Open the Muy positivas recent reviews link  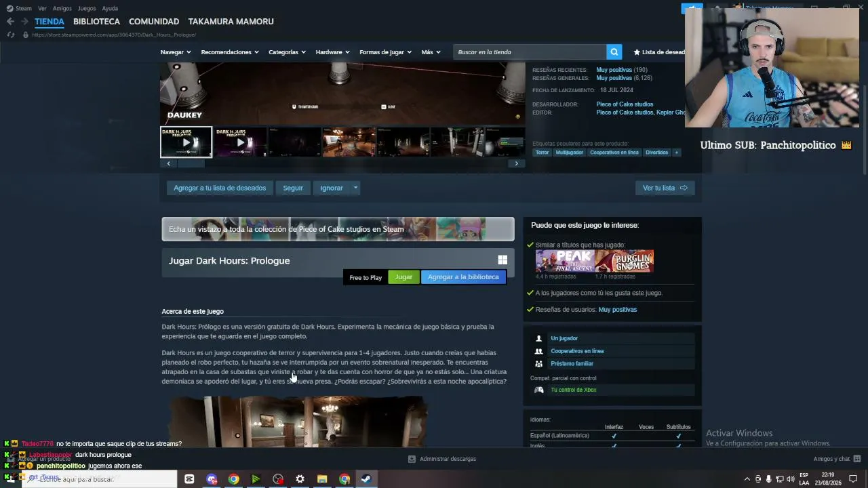pyautogui.click(x=614, y=70)
